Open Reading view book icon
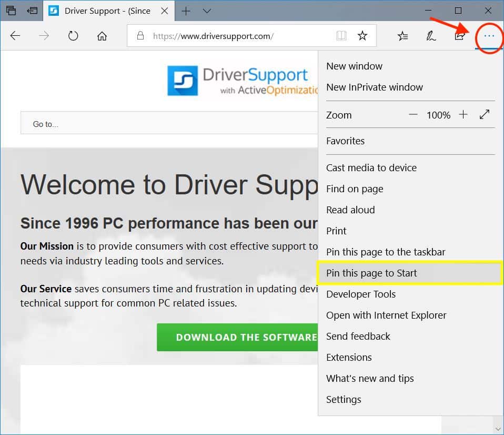 341,36
